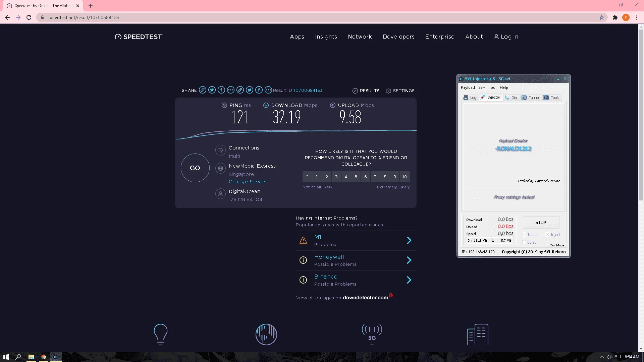Open the Insights navigation item
Image resolution: width=644 pixels, height=362 pixels.
pyautogui.click(x=326, y=37)
